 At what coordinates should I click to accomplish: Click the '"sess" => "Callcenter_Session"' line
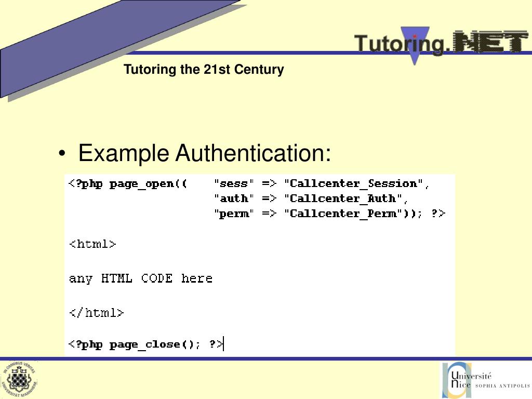click(x=321, y=183)
